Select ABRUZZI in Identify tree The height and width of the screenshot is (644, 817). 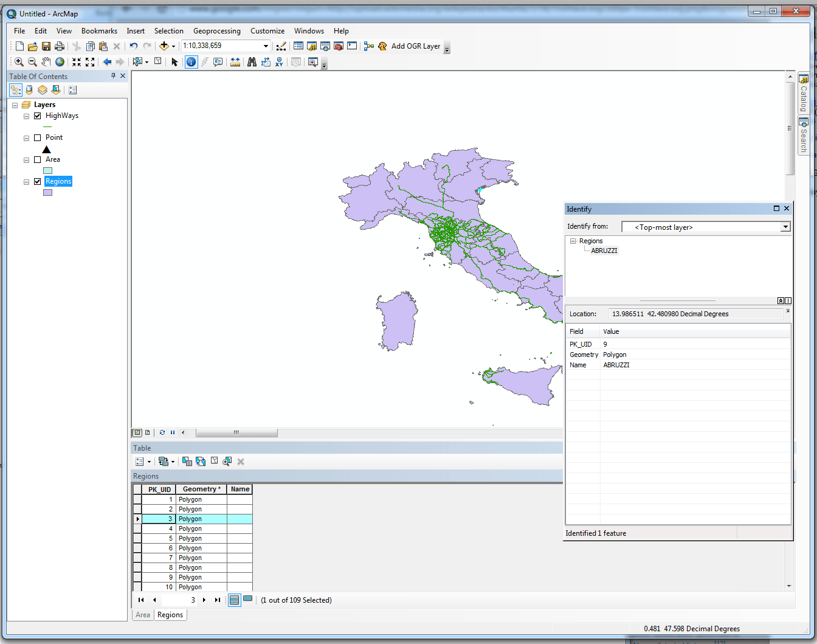604,251
